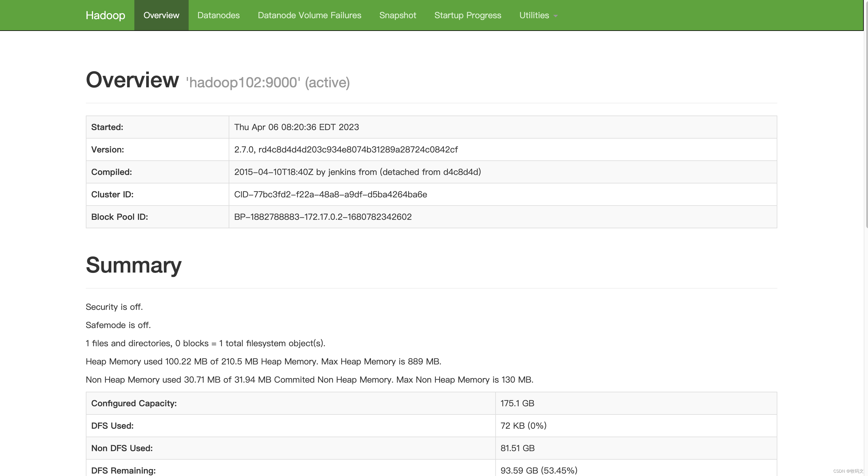Screen dimensions: 868x476
Task: Click the Summary section heading
Action: coord(133,265)
